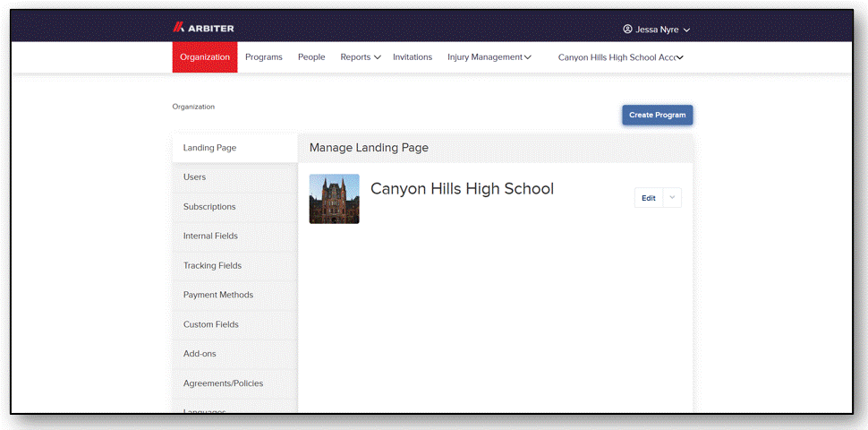Screen dimensions: 868x430
Task: Open the Invitations tab
Action: coord(413,57)
